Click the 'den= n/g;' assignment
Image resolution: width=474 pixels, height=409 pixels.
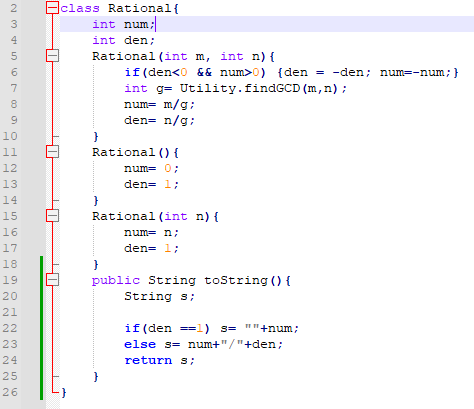159,120
